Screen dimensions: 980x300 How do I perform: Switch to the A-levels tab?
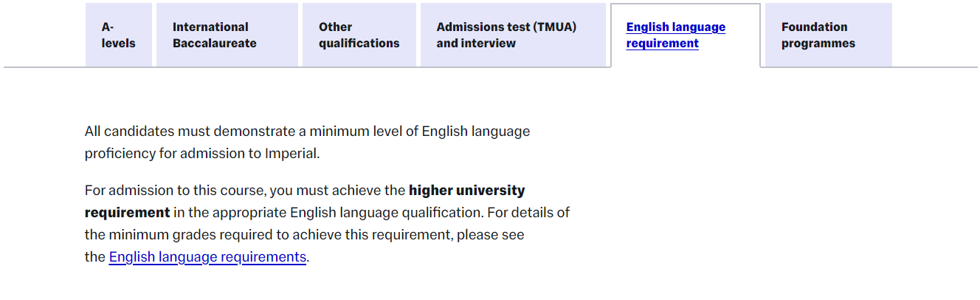pos(118,35)
